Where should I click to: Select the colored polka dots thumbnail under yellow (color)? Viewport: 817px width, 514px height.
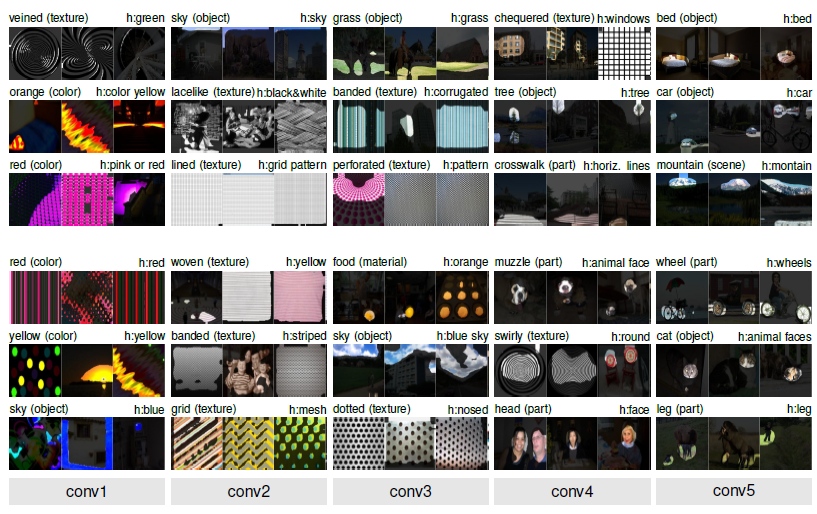(x=35, y=371)
